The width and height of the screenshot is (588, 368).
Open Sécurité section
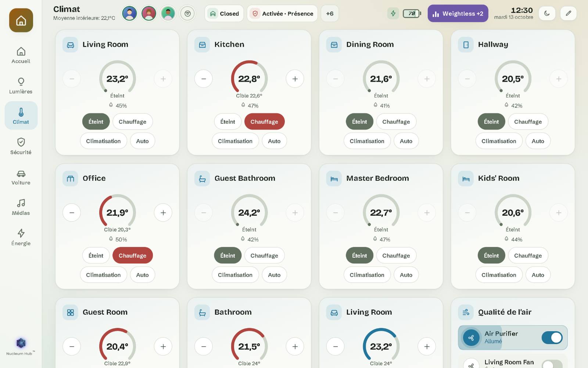pos(21,146)
